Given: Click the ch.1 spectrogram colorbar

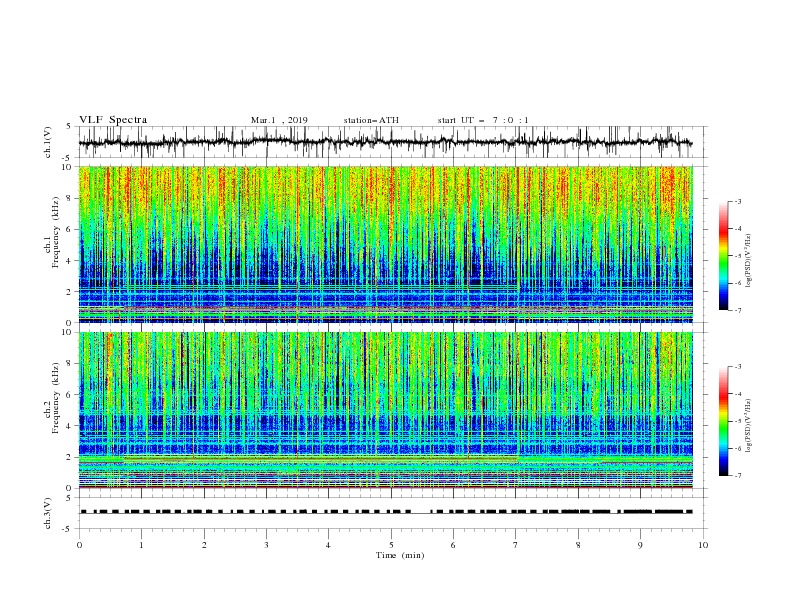Looking at the screenshot, I should point(724,256).
